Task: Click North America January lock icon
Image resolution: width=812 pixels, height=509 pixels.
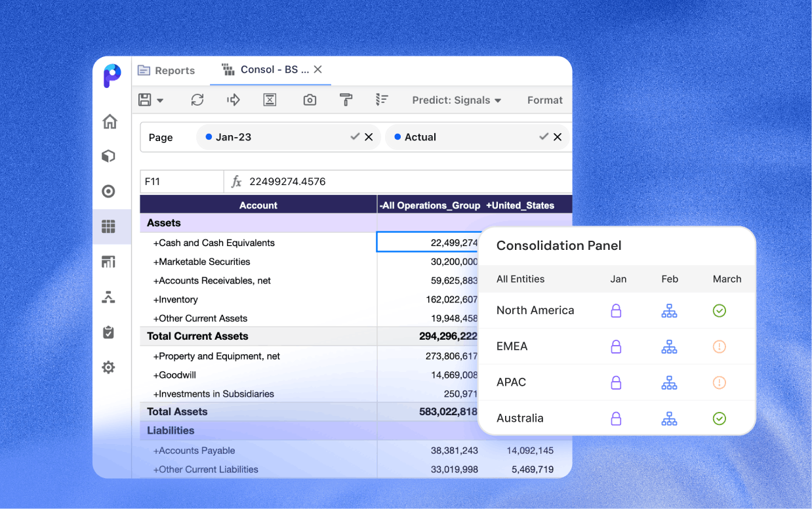Action: pos(616,311)
